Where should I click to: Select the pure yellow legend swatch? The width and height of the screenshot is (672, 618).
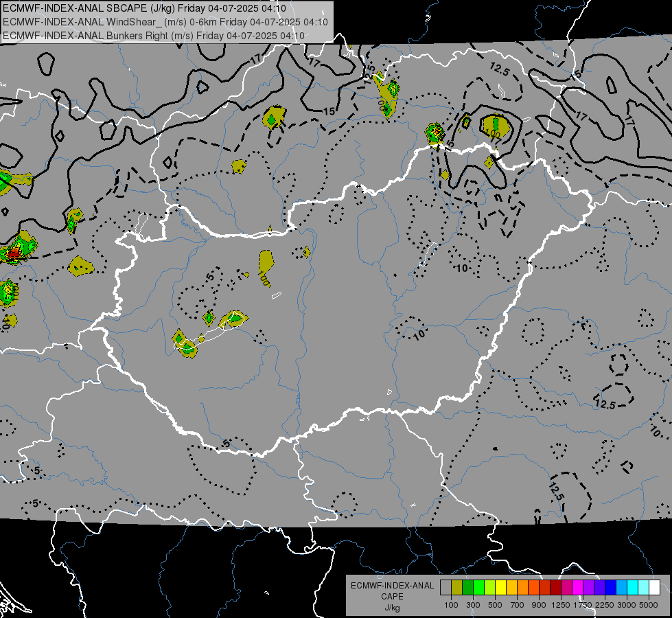[x=500, y=587]
